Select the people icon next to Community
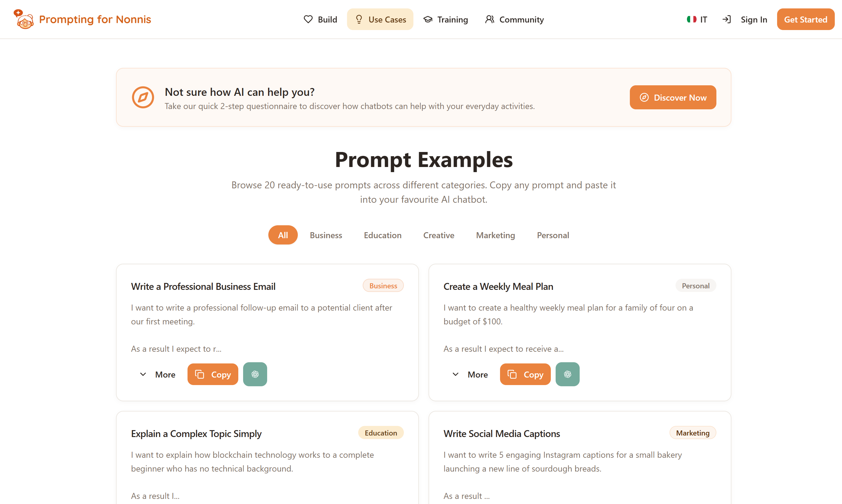Image resolution: width=842 pixels, height=504 pixels. coord(489,19)
